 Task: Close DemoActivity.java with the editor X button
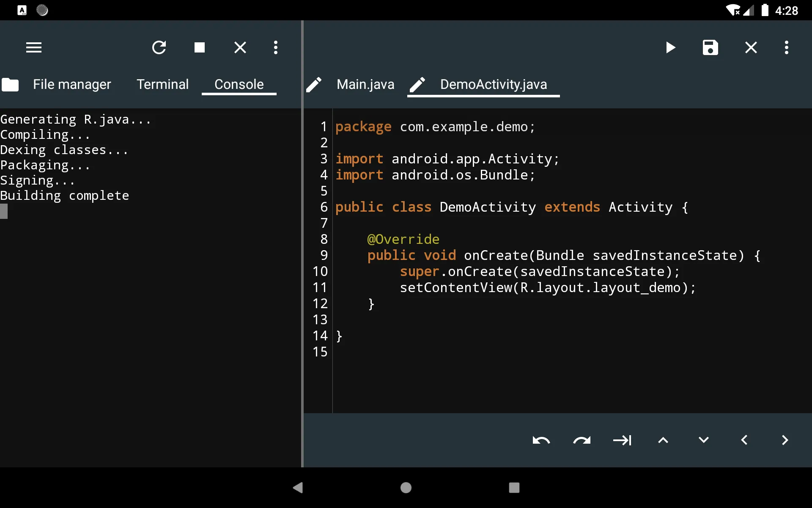tap(751, 47)
